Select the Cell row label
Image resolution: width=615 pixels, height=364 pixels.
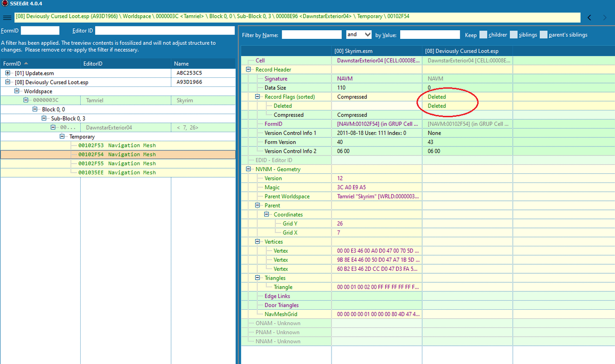(x=260, y=61)
